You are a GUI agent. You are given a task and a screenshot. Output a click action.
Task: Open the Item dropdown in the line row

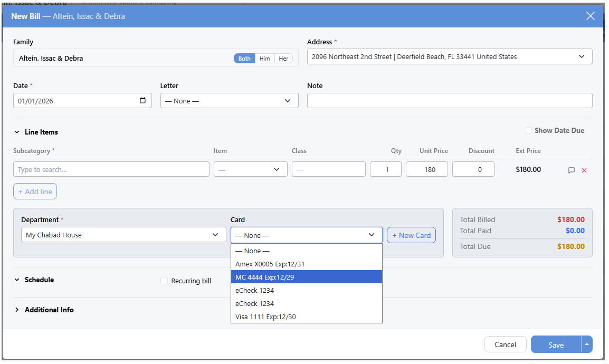250,169
